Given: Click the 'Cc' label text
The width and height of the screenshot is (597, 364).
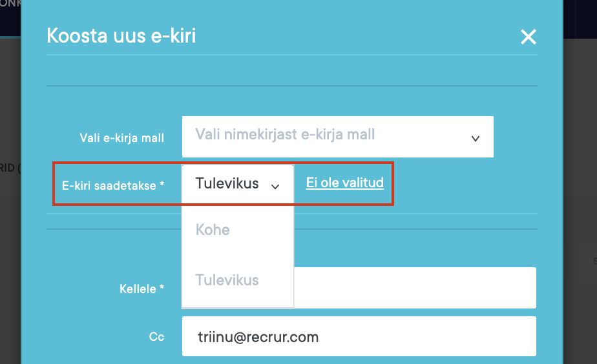Looking at the screenshot, I should 156,337.
